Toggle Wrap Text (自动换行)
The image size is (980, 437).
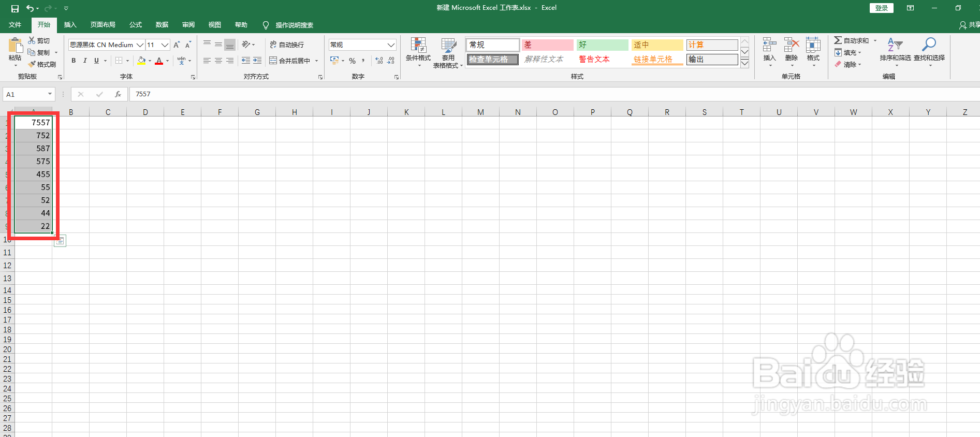287,45
